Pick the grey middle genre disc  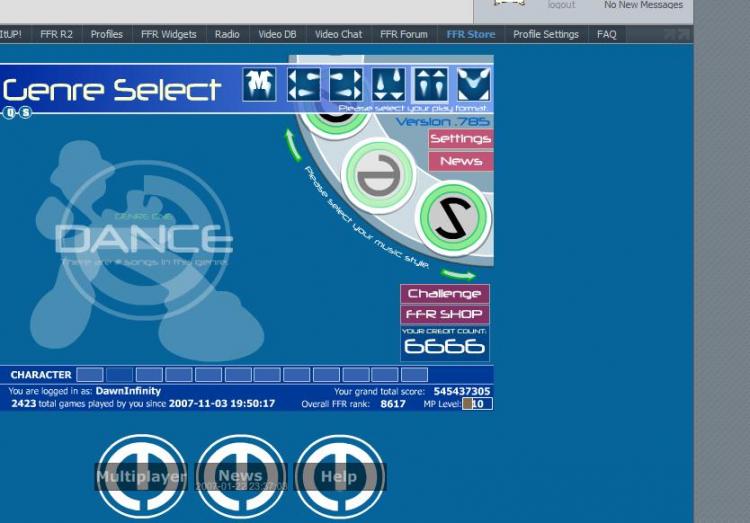378,175
